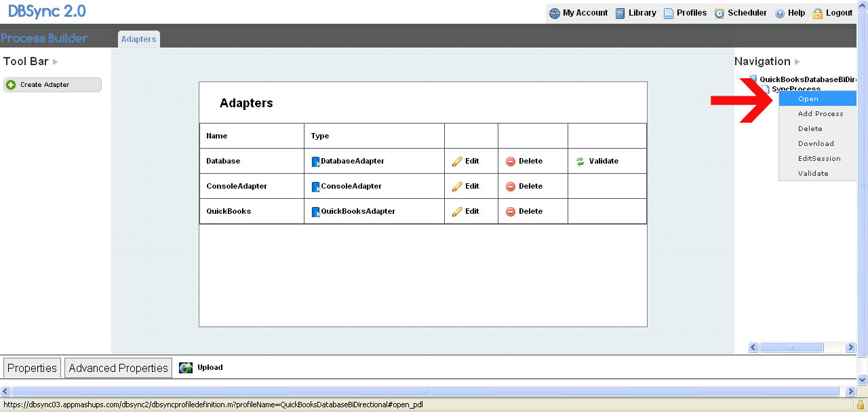Open the Library book icon
Screen dimensions: 868x412
click(x=620, y=13)
